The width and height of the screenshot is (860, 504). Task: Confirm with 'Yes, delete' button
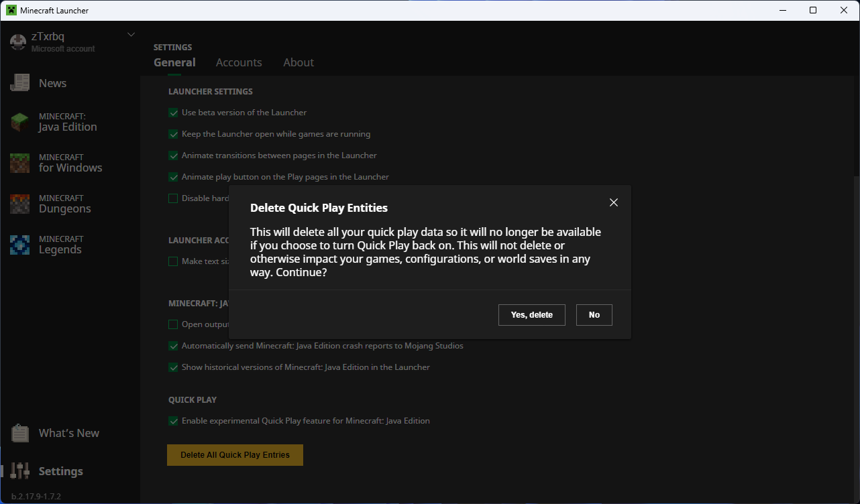(x=531, y=315)
